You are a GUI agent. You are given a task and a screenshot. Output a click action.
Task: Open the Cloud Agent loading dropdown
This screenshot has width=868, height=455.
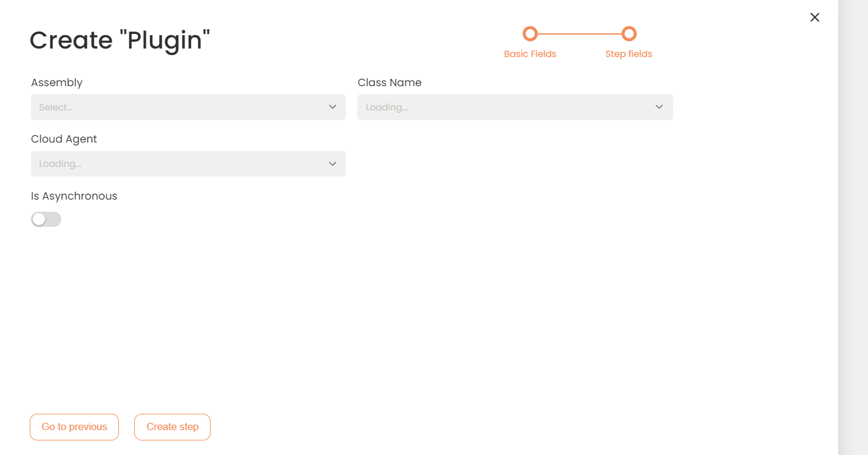(188, 164)
